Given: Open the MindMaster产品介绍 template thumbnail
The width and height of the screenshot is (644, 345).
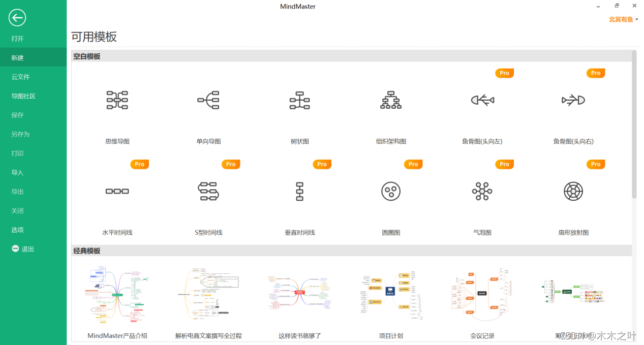Looking at the screenshot, I should tap(117, 295).
